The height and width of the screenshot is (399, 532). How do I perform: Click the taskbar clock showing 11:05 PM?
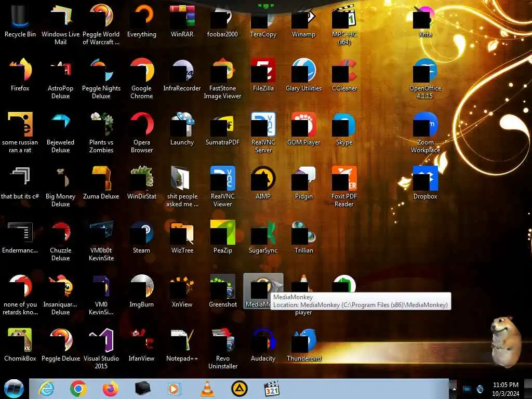pos(506,389)
